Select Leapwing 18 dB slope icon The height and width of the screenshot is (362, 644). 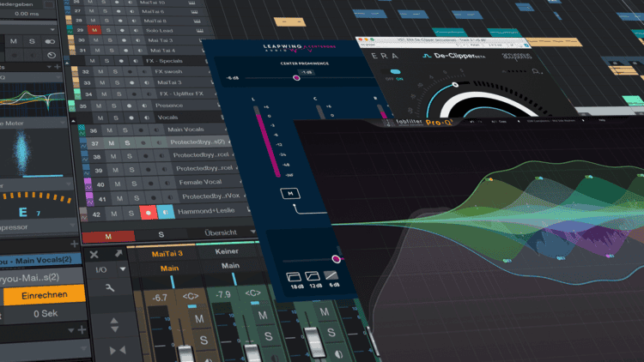(294, 277)
